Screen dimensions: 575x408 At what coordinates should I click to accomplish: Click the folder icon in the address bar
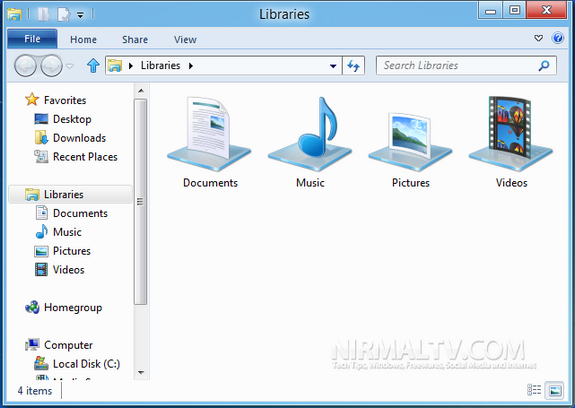(x=115, y=66)
